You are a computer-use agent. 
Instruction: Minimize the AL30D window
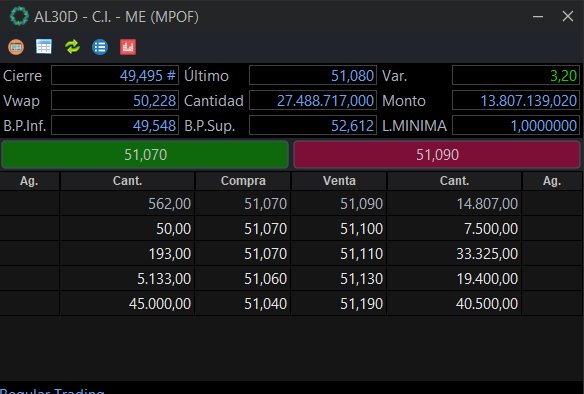click(537, 16)
